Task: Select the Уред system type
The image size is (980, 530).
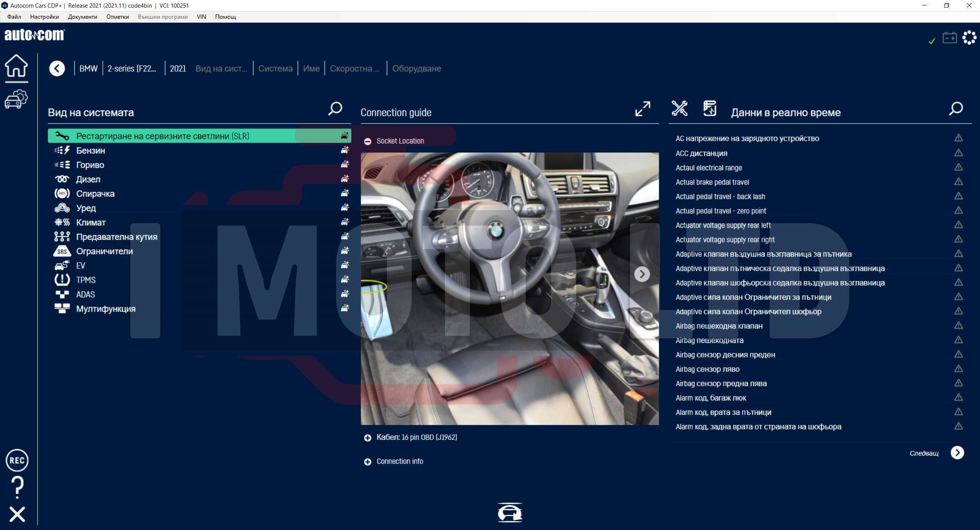Action: [199, 208]
